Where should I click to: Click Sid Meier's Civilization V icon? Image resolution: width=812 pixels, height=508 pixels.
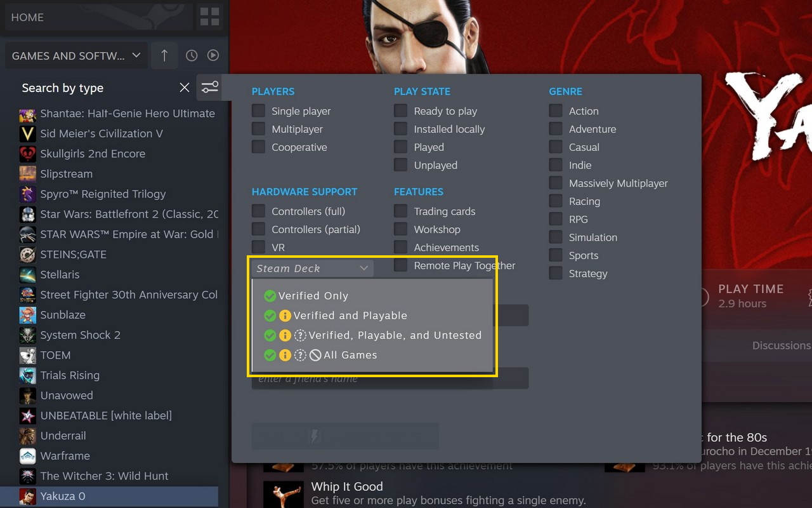click(x=27, y=133)
